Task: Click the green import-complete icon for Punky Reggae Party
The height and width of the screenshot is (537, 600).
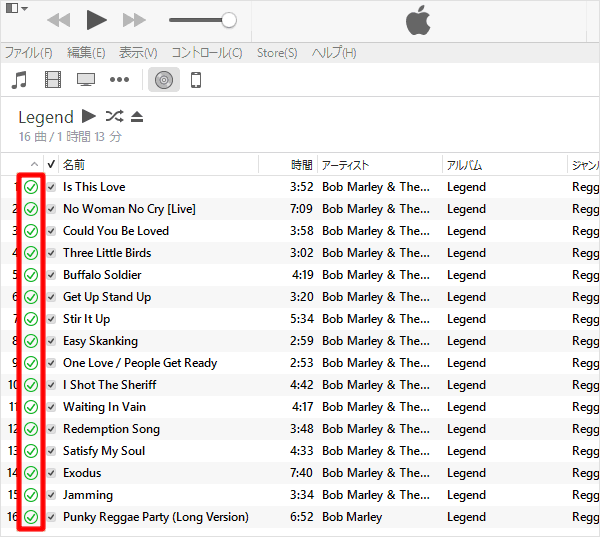Action: (x=31, y=517)
